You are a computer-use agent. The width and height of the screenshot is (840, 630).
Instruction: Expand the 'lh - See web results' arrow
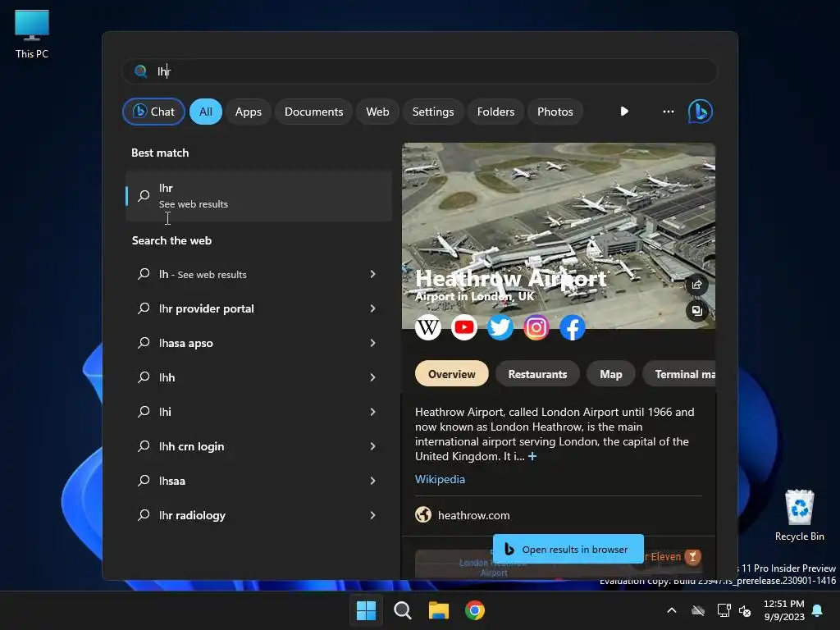[x=373, y=274]
